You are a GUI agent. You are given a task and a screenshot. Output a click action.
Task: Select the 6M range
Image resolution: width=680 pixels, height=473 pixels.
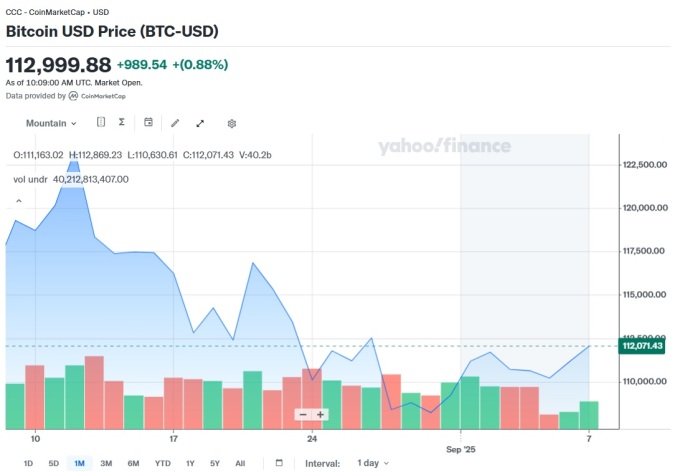tap(133, 463)
